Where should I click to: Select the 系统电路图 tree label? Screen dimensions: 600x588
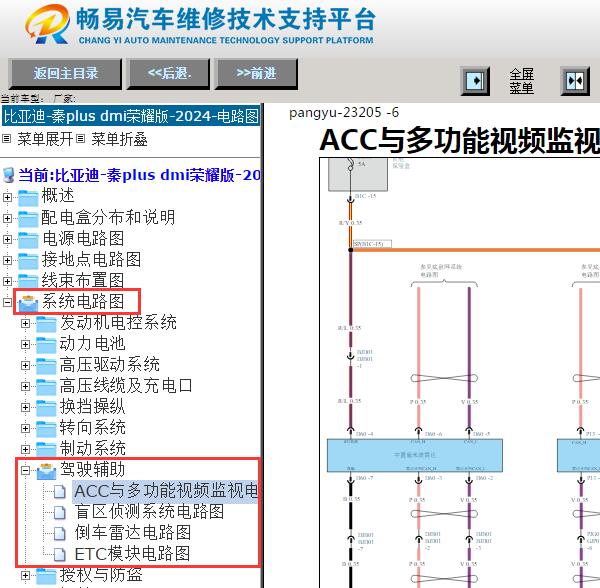click(x=83, y=301)
